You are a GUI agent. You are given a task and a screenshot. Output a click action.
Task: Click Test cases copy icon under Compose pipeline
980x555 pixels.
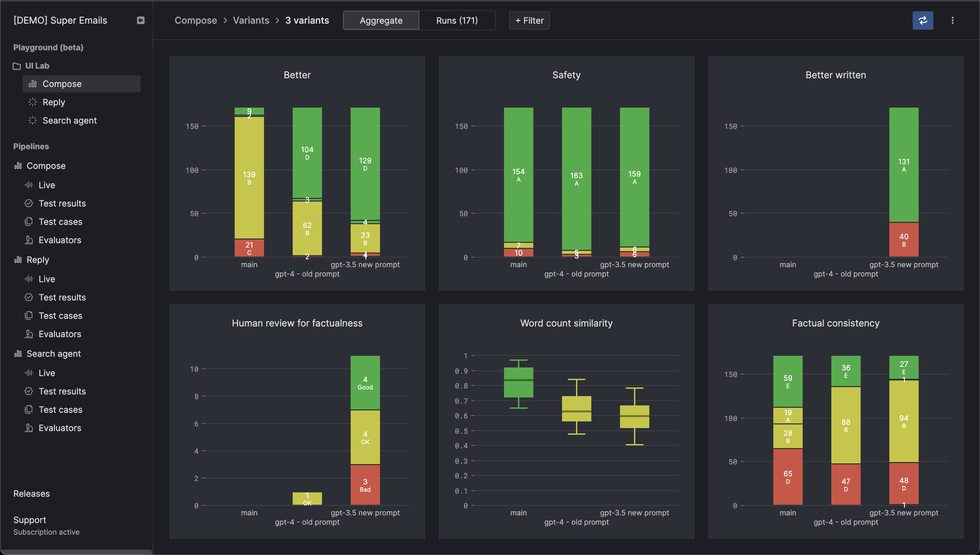click(29, 222)
